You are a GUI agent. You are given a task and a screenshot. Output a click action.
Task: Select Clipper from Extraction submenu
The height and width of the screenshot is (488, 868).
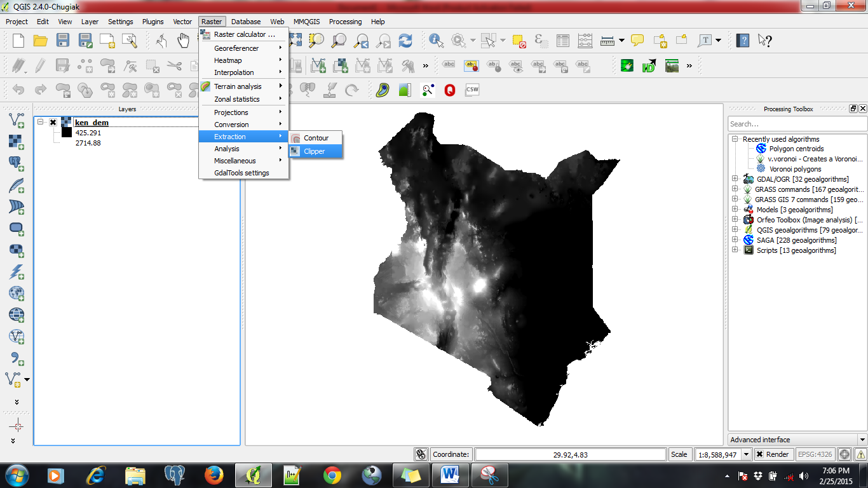[x=316, y=151]
